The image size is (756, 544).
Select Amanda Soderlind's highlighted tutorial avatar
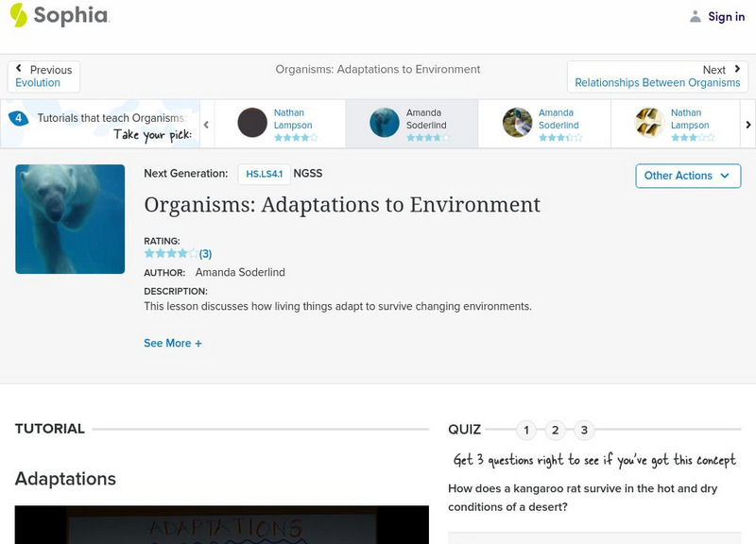point(385,123)
